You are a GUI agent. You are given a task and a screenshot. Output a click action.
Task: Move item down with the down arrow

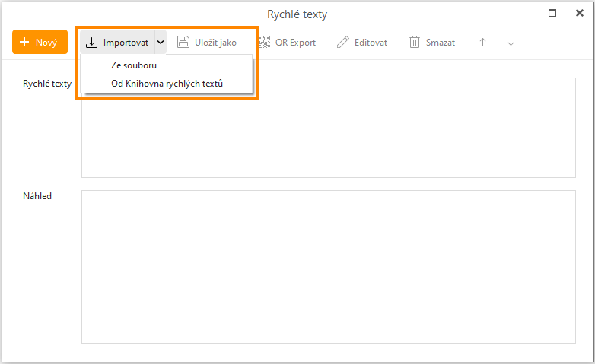point(511,43)
